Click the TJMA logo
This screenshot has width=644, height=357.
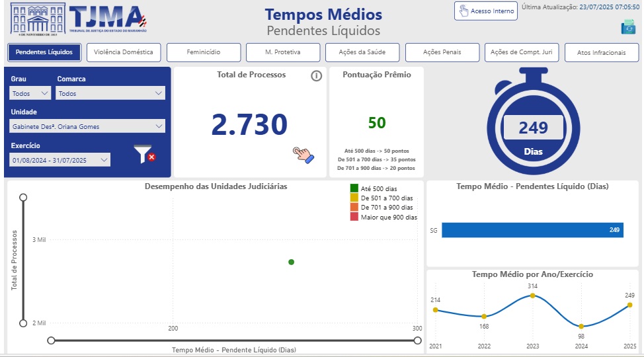coord(79,19)
